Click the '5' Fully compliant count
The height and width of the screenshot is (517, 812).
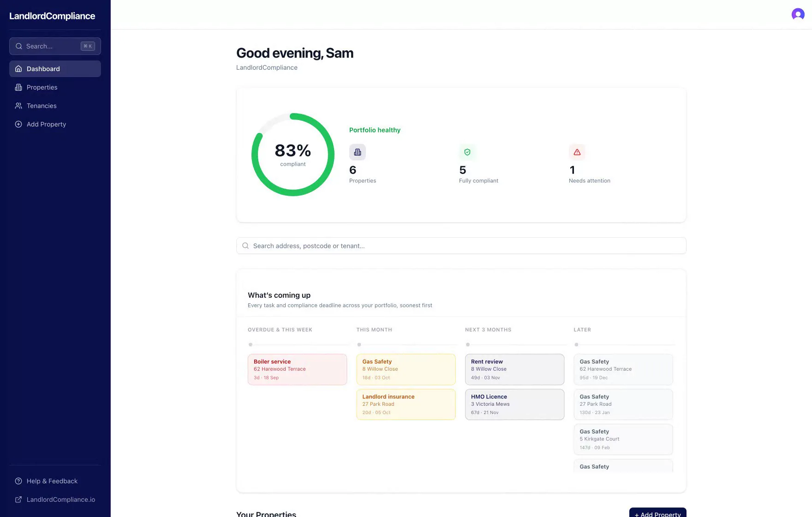coord(463,170)
